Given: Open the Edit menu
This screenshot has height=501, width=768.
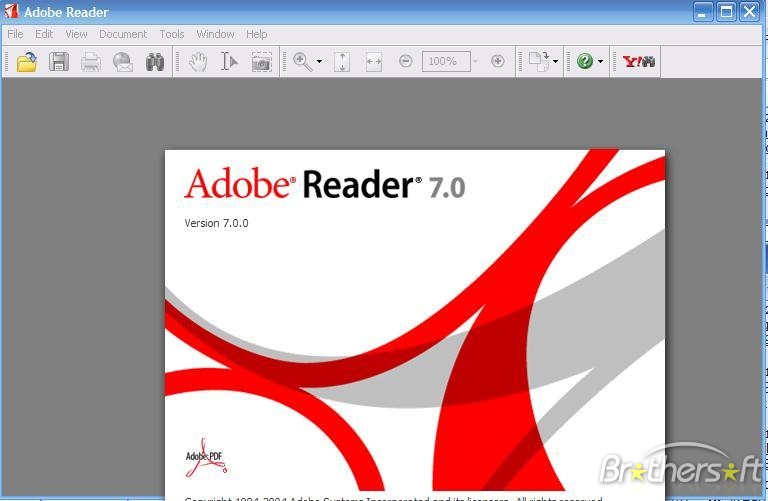Looking at the screenshot, I should tap(44, 34).
